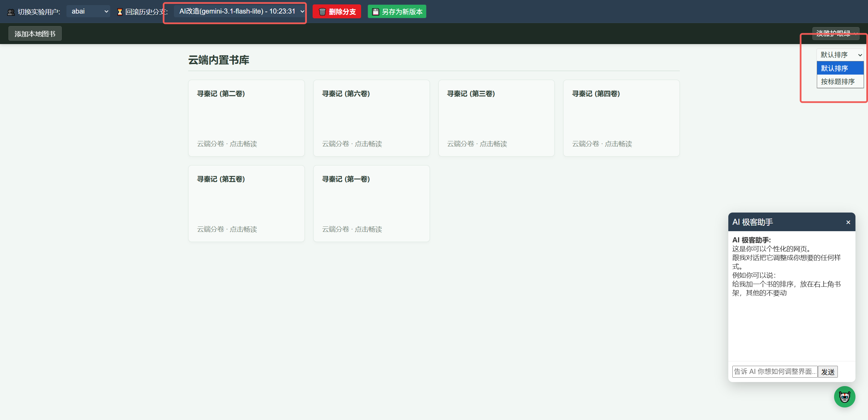Open the book card 寻秦记 (第五卷)

(246, 203)
